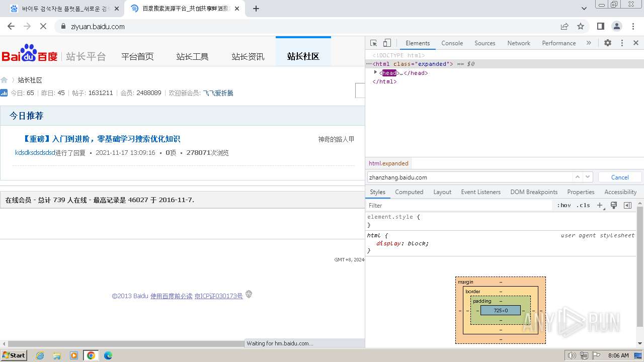Open DevTools customize three-dot menu

[622, 43]
